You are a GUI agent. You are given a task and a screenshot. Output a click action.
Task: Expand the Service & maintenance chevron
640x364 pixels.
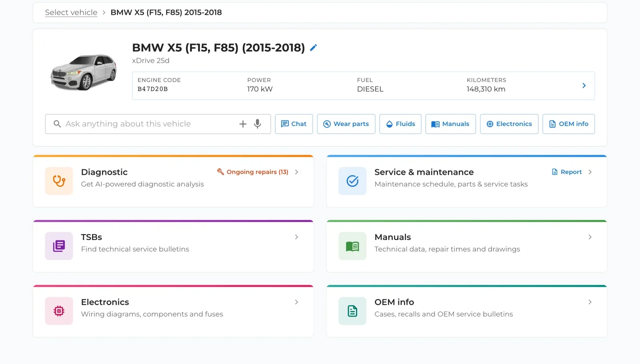pyautogui.click(x=590, y=172)
